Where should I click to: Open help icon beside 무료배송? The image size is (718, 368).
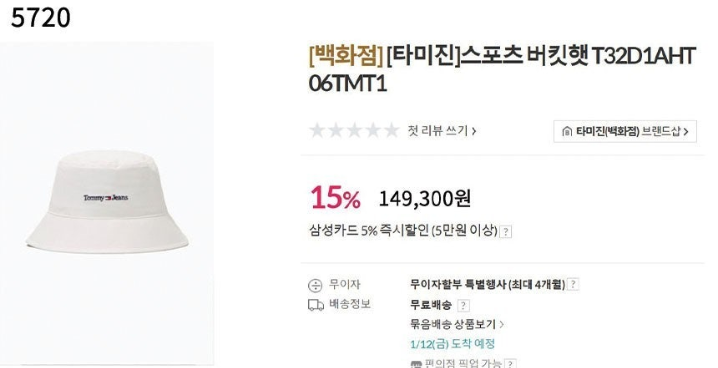coord(463,305)
